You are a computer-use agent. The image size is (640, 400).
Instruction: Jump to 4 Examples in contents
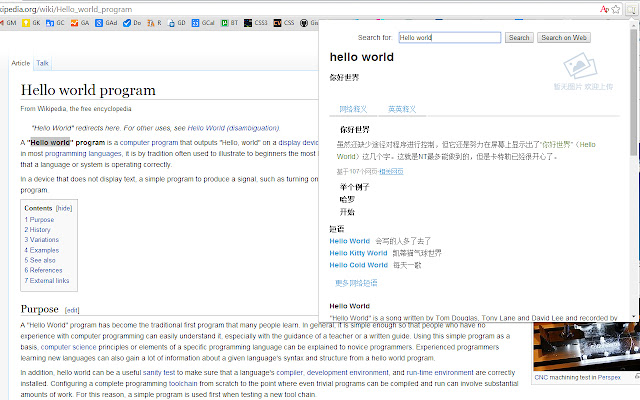42,250
